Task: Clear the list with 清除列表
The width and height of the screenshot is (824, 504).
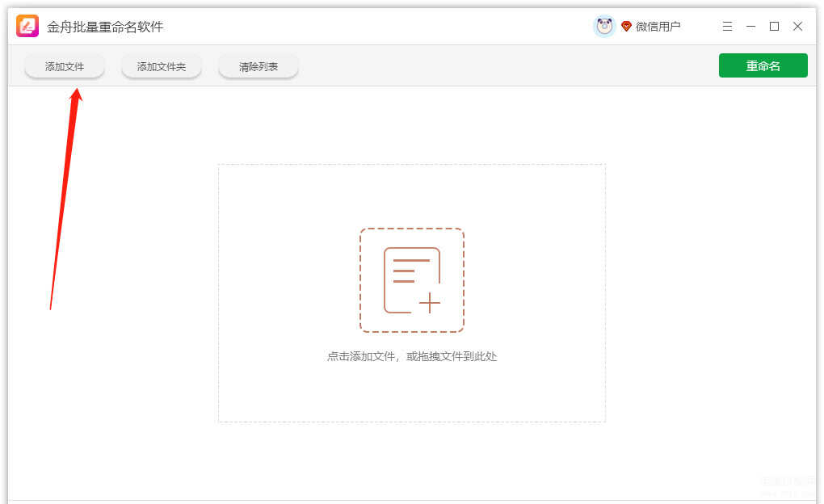Action: pos(258,67)
